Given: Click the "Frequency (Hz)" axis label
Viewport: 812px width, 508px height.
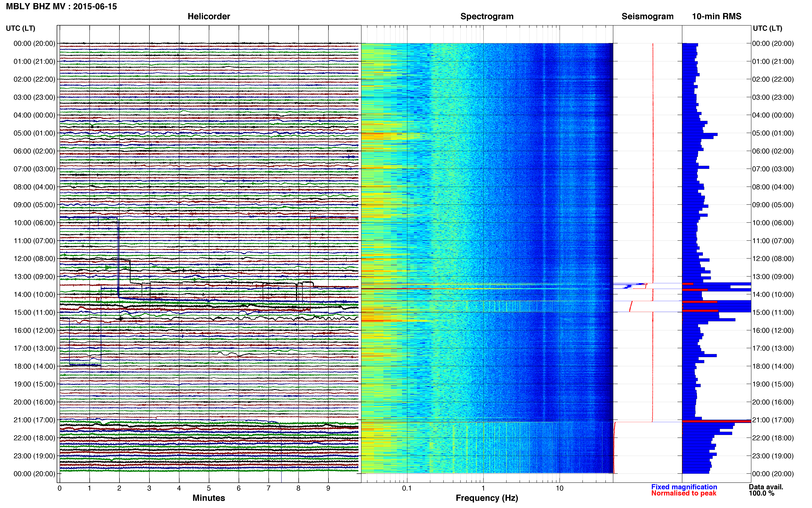Looking at the screenshot, I should (487, 498).
